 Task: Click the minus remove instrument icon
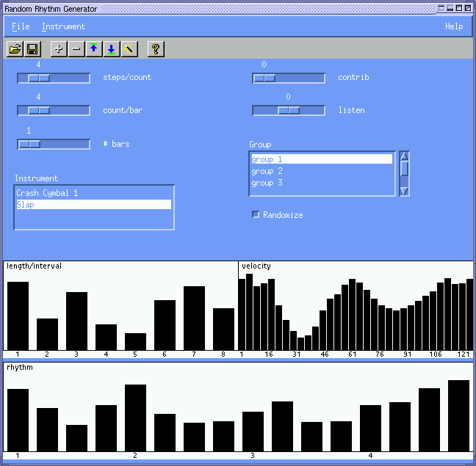point(76,49)
